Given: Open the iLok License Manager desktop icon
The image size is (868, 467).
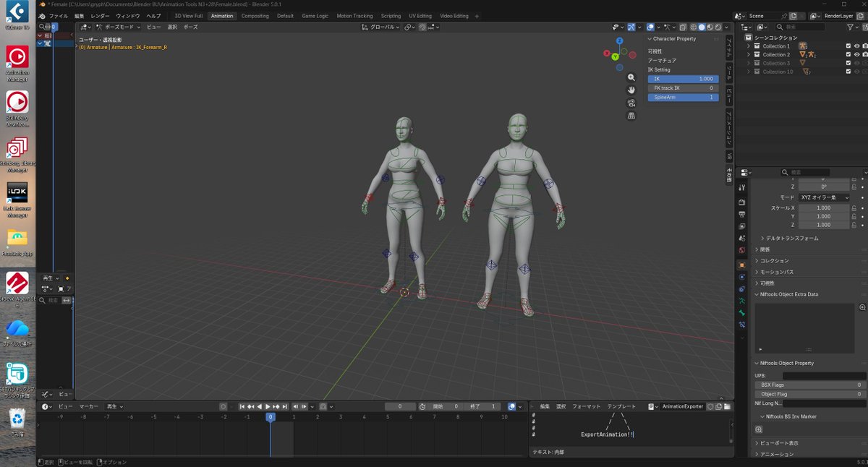Looking at the screenshot, I should (17, 200).
